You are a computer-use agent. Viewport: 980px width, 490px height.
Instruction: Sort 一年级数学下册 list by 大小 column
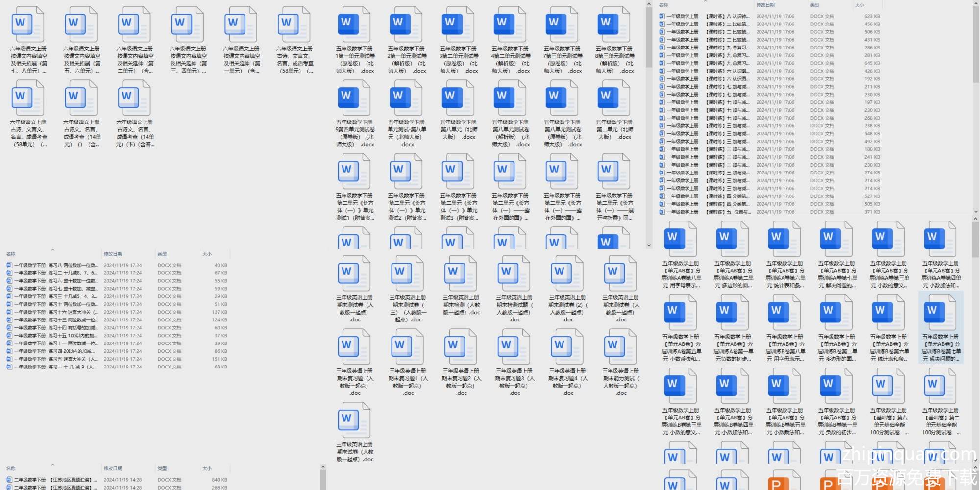207,254
